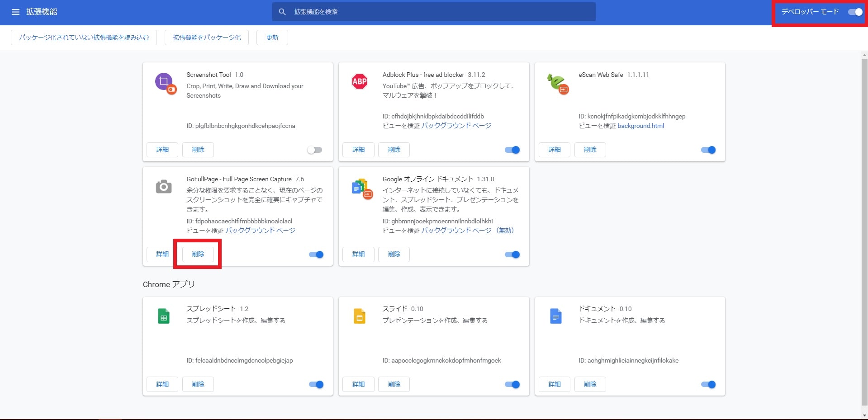This screenshot has width=868, height=420.
Task: Select ID text 'aohghmighlieiainnegkcijnfilokake'
Action: click(633, 360)
